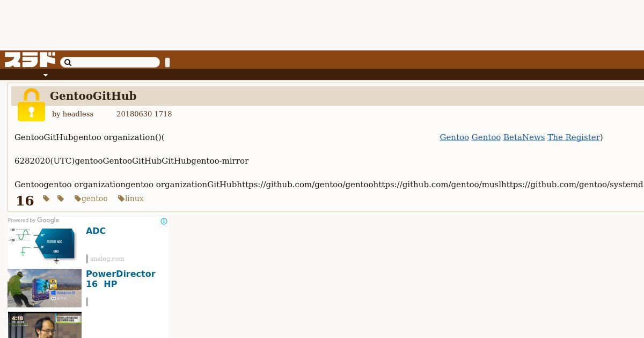Image resolution: width=644 pixels, height=338 pixels.
Task: Select the linux tag
Action: (x=131, y=199)
